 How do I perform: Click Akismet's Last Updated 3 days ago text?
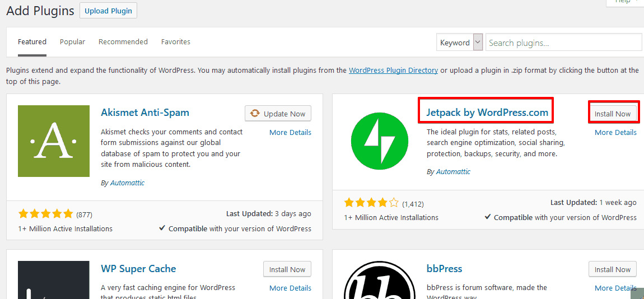[269, 213]
